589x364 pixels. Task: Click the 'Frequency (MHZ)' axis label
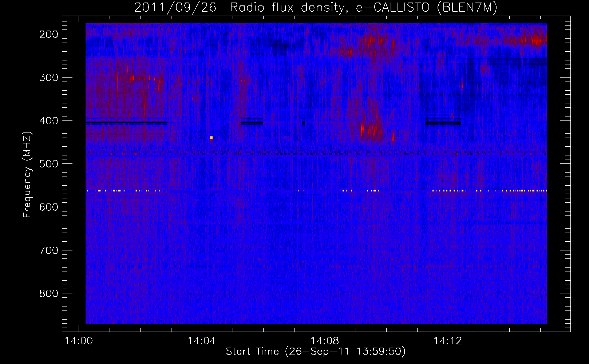[27, 175]
